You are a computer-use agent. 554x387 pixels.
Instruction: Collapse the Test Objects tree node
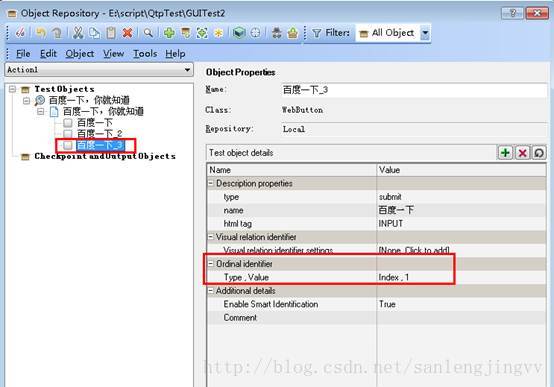click(12, 89)
